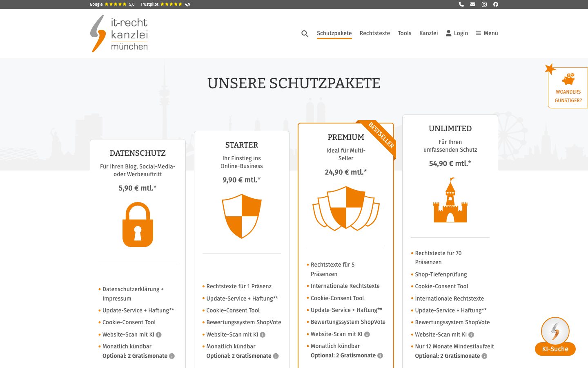Click info icon beside Unlimited Website-Scan mit KI
The height and width of the screenshot is (368, 588).
tap(471, 335)
